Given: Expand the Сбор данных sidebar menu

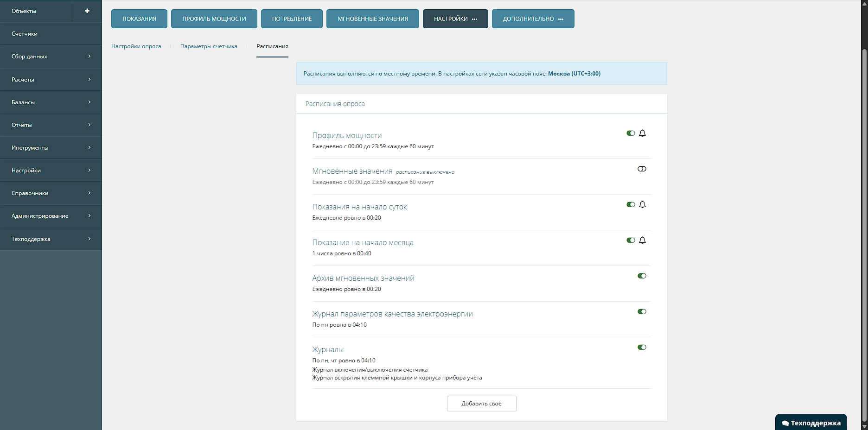Looking at the screenshot, I should pyautogui.click(x=51, y=57).
